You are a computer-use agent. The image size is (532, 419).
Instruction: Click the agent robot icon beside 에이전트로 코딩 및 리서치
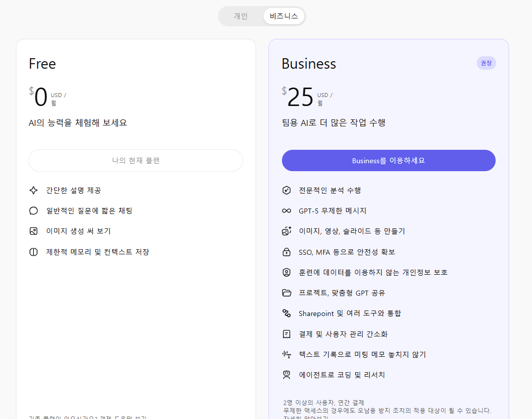click(x=287, y=375)
